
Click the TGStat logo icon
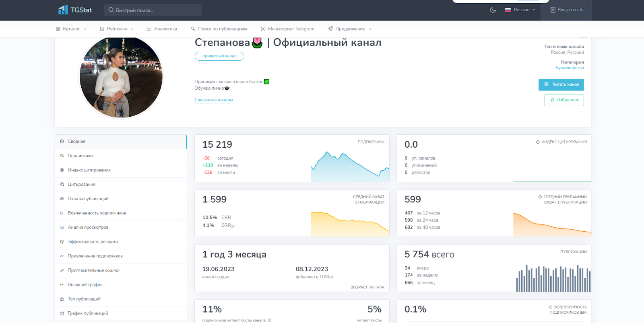(x=63, y=10)
